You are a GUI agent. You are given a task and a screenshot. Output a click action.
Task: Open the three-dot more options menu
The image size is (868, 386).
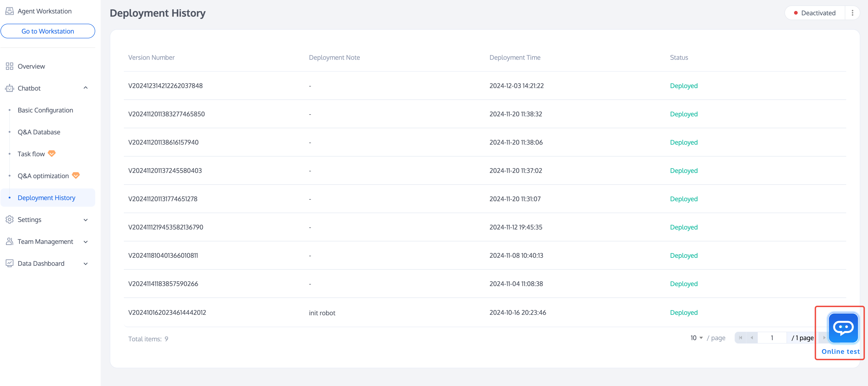(852, 13)
